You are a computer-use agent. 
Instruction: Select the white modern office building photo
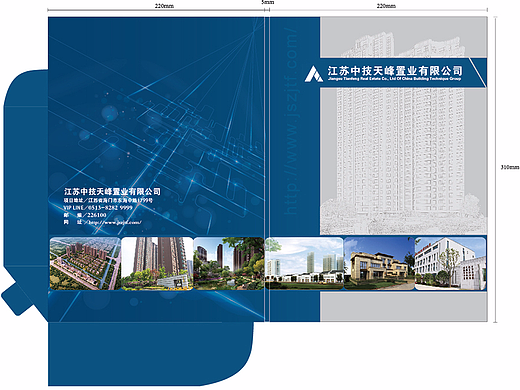[450, 263]
